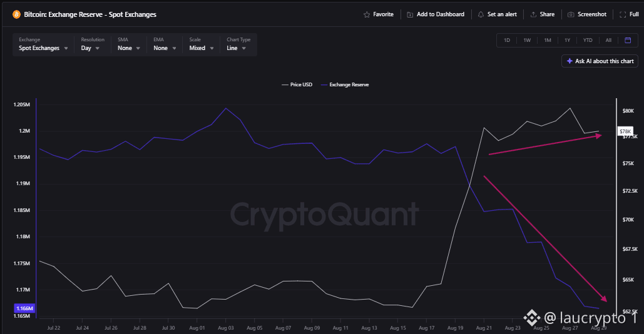Click the alert bell icon
Screen dimensions: 644x334
(x=481, y=14)
